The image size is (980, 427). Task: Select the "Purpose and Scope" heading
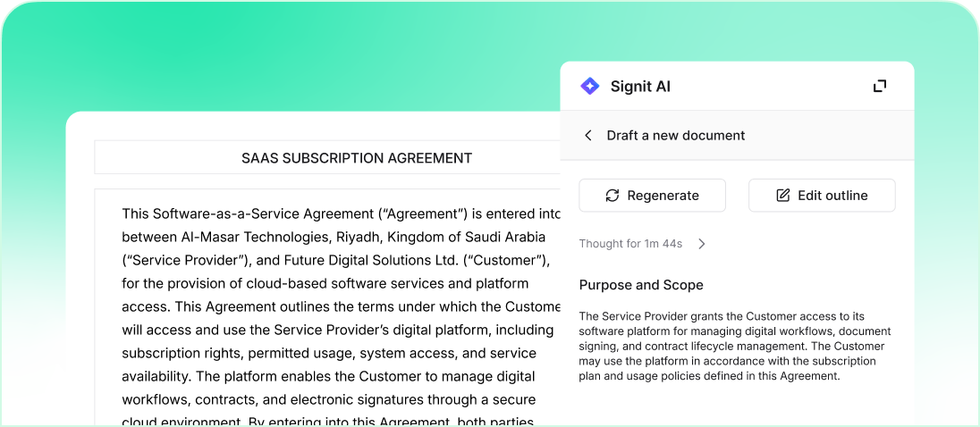[641, 285]
